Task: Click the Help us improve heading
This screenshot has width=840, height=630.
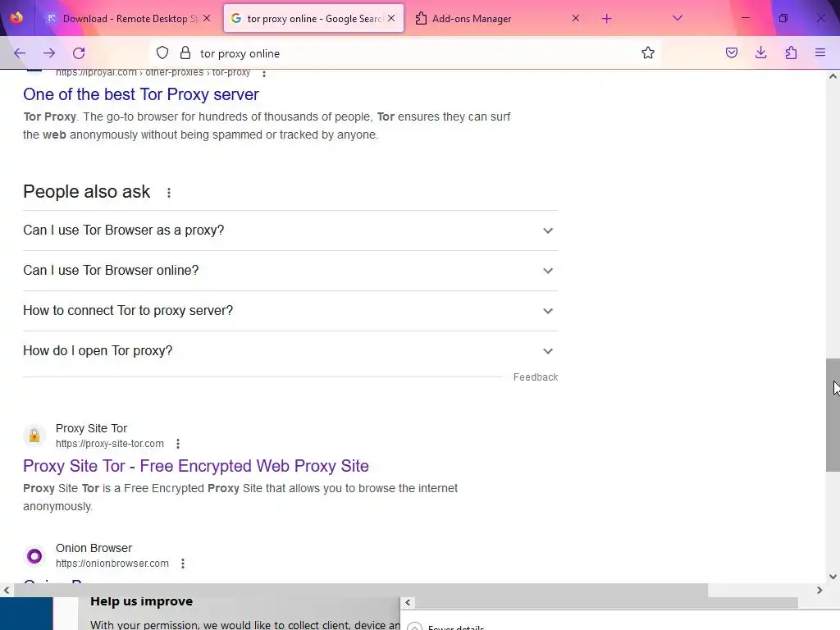Action: point(141,601)
